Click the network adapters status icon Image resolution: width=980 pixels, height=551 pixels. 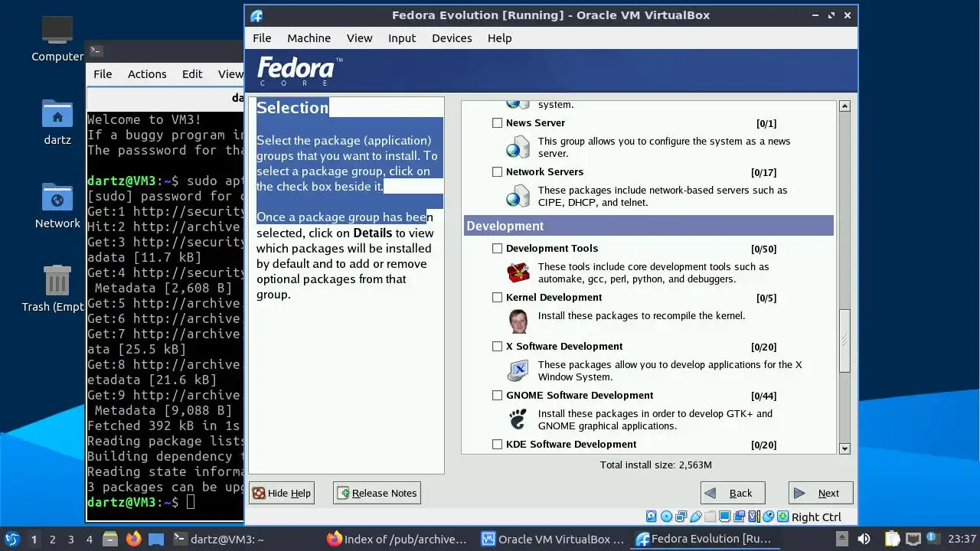[x=681, y=517]
